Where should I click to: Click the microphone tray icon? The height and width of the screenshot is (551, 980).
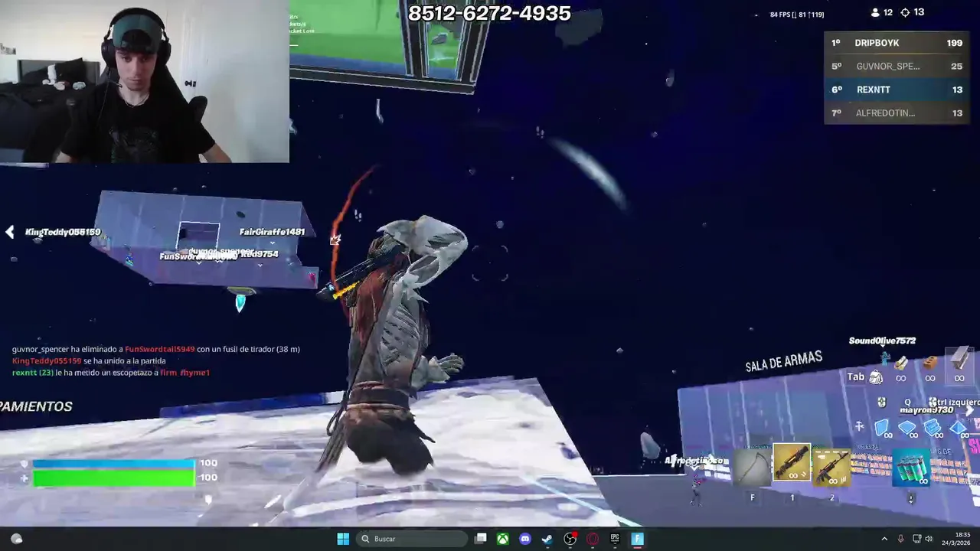[900, 539]
